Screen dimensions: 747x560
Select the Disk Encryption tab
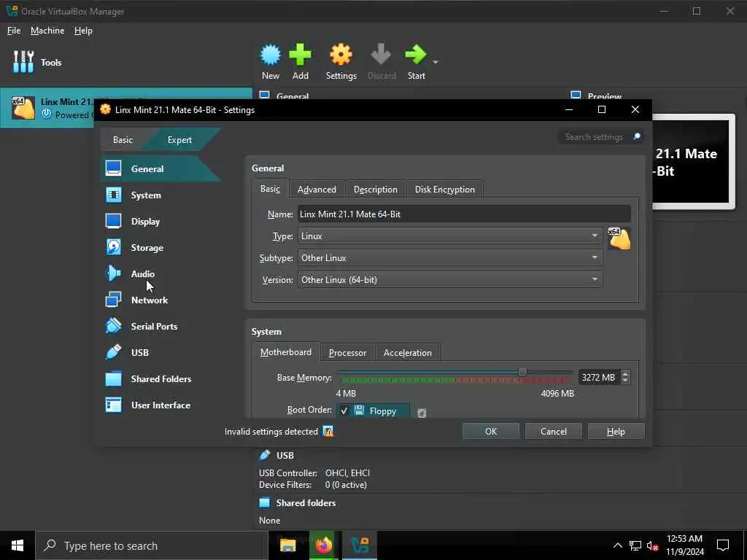point(444,189)
